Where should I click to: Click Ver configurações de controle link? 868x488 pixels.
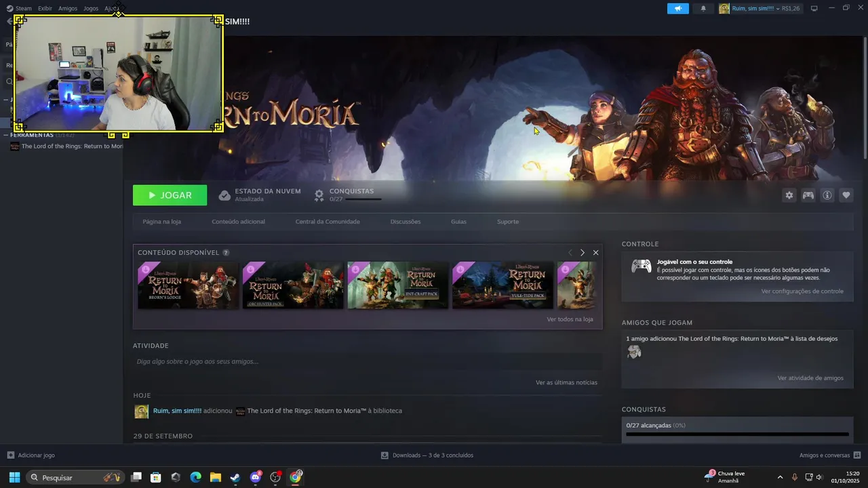tap(802, 291)
